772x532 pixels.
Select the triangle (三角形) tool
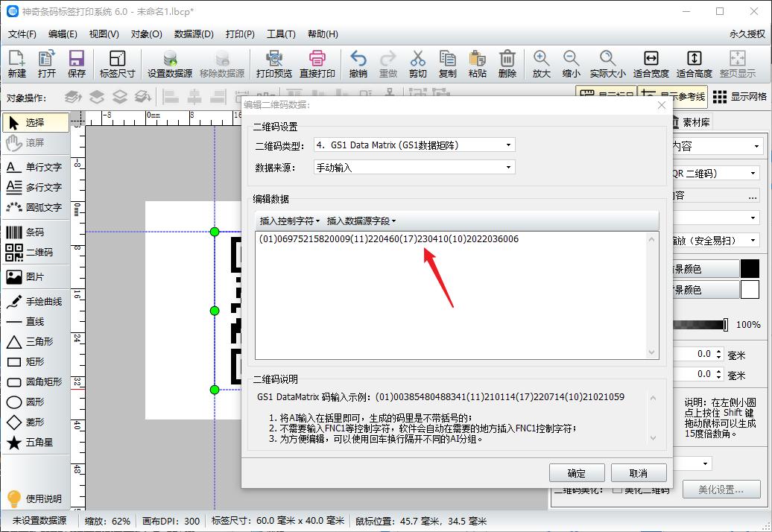coord(36,341)
